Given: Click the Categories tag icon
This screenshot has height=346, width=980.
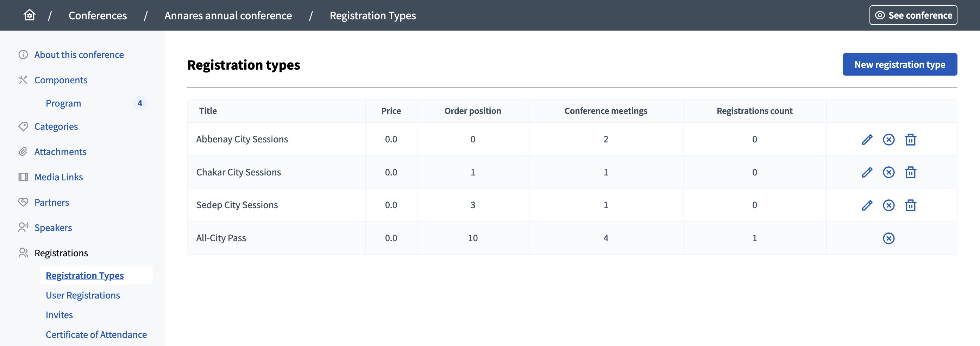Looking at the screenshot, I should point(23,126).
